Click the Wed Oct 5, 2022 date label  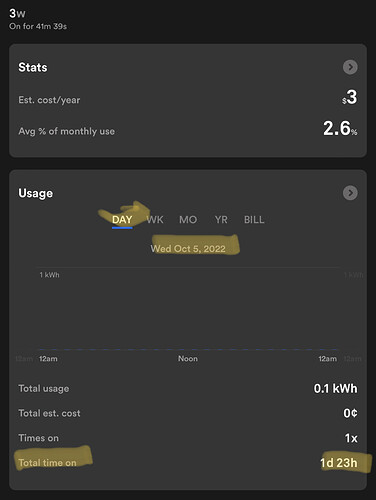188,249
